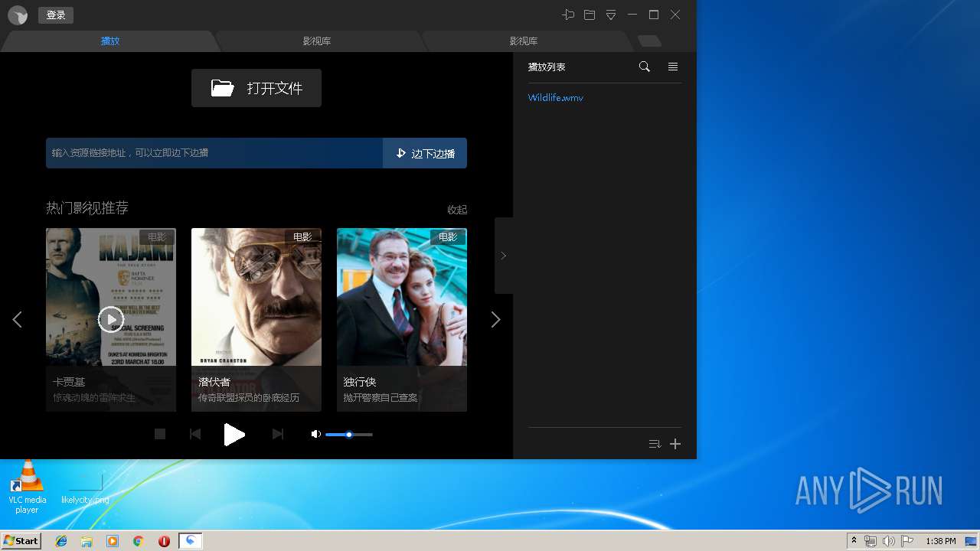Click the 边下边播 download-and-play button
This screenshot has width=980, height=551.
(425, 153)
